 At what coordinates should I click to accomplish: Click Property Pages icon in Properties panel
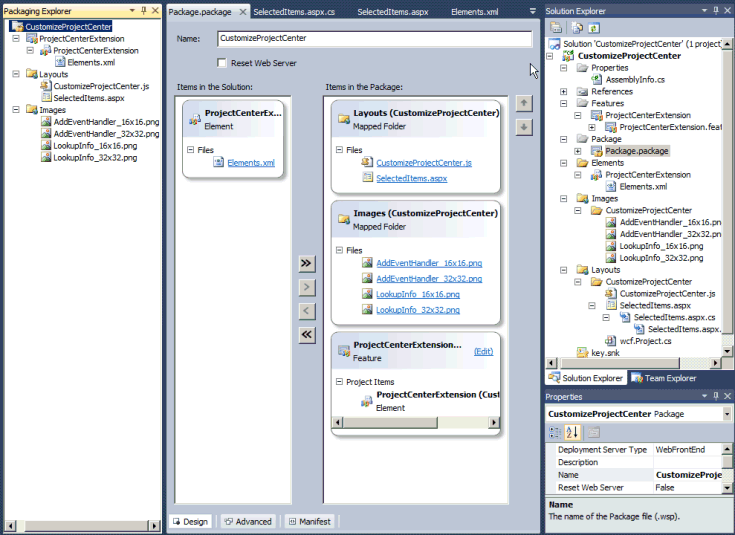pos(593,432)
